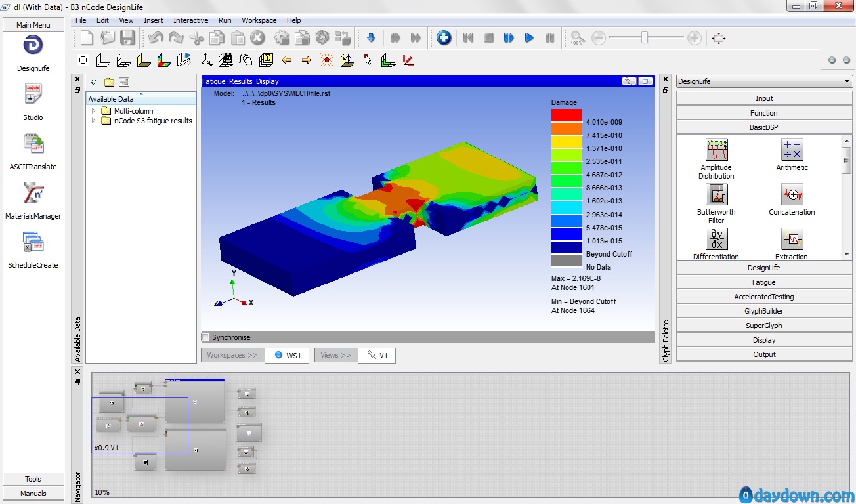Click the XYZ axes triad icon
The image size is (856, 504).
pyautogui.click(x=206, y=60)
